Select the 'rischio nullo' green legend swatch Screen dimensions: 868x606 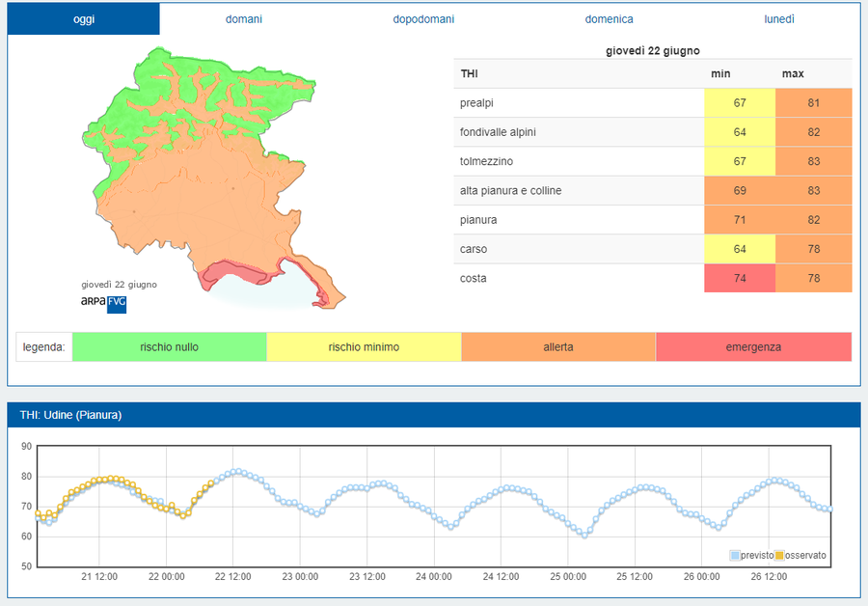[169, 347]
